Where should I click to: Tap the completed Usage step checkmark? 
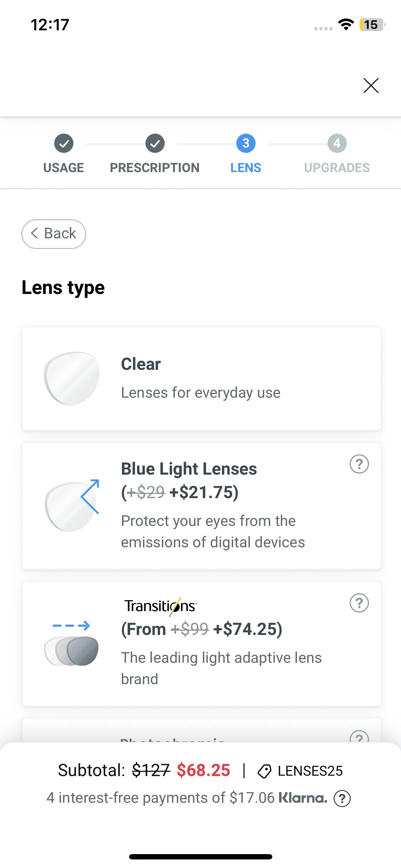tap(64, 144)
